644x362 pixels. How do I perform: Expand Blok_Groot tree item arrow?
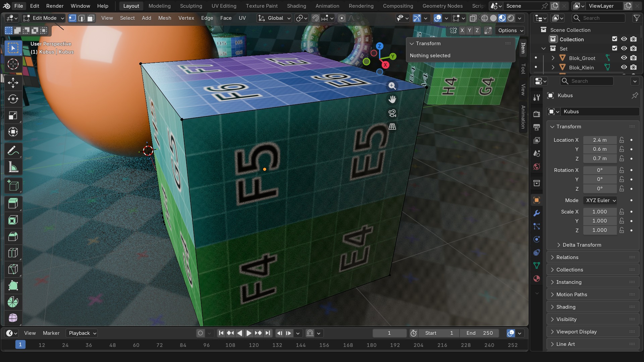tap(553, 58)
